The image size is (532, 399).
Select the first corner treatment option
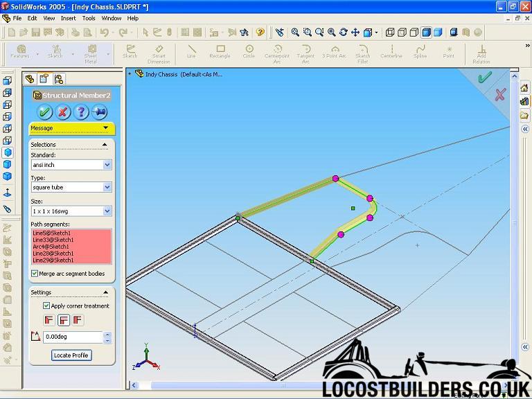pyautogui.click(x=48, y=320)
